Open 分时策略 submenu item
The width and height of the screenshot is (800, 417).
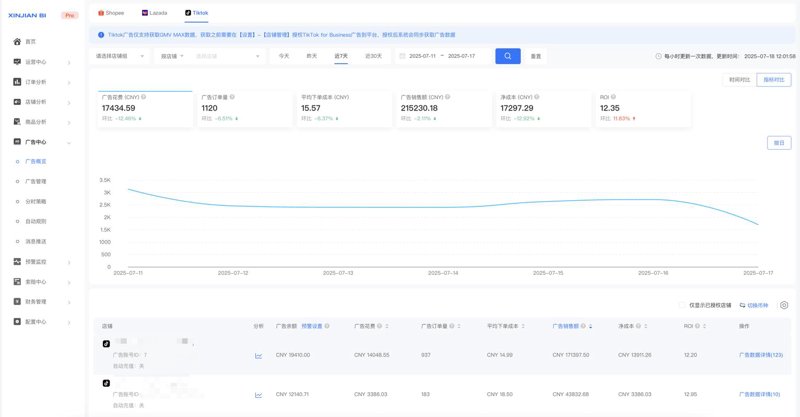pyautogui.click(x=36, y=202)
